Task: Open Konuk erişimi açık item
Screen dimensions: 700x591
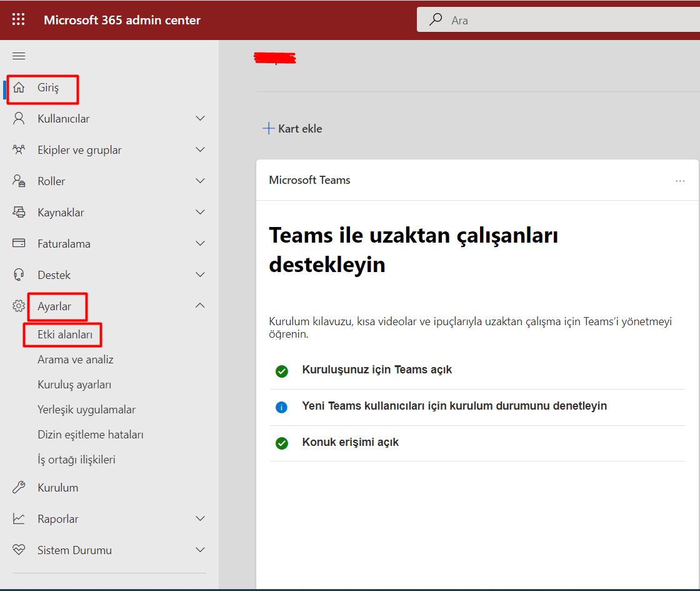Action: click(x=351, y=442)
